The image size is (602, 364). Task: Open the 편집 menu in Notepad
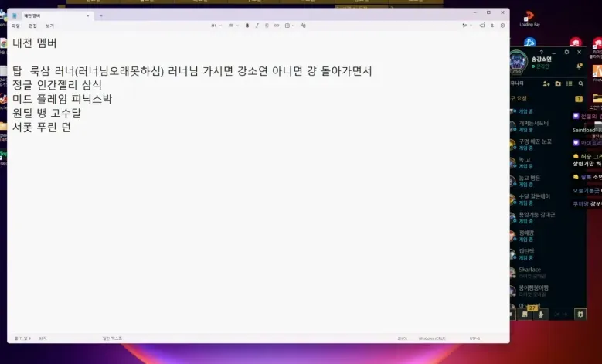click(32, 26)
